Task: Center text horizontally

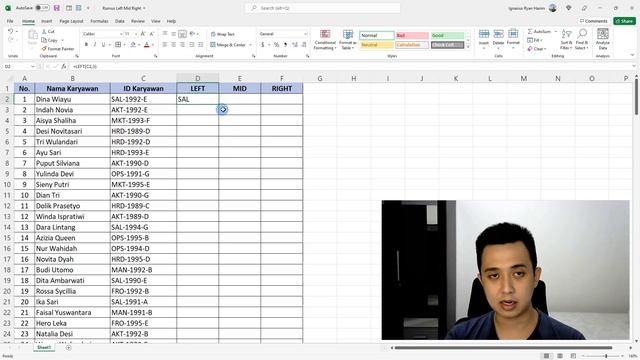Action: (x=173, y=44)
